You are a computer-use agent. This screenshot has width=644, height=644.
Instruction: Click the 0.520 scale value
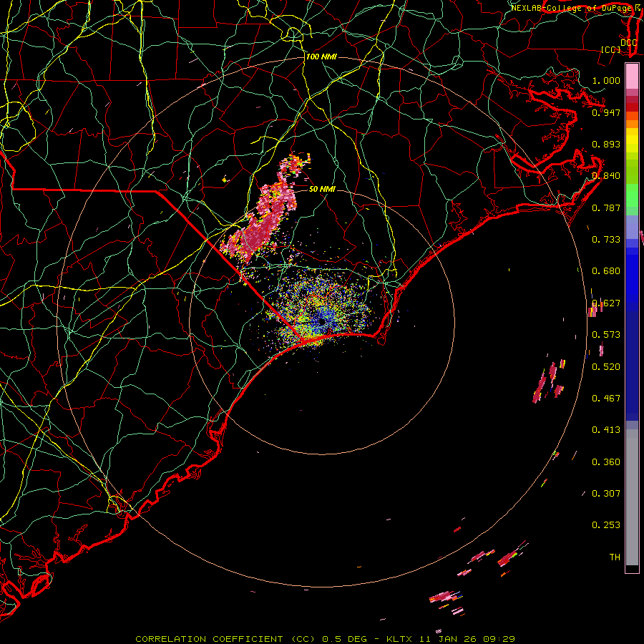click(606, 367)
